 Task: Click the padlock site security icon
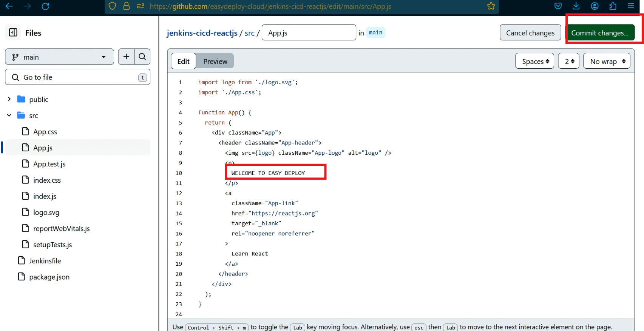tap(126, 6)
